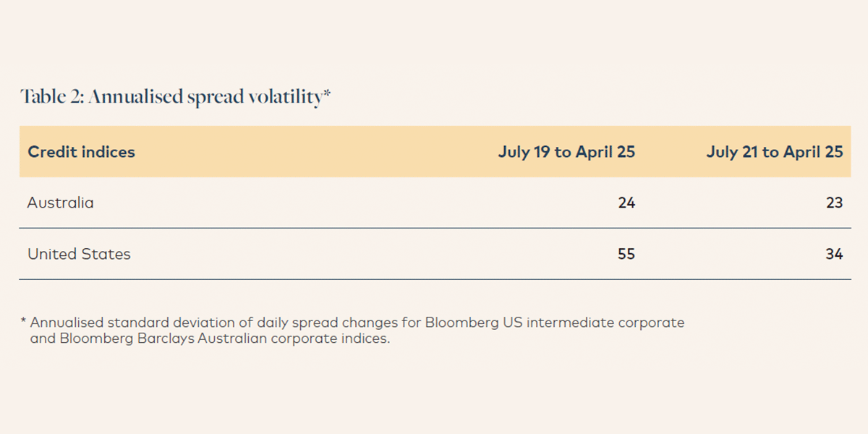
Task: Select the "July 21 to April 25" header
Action: (775, 152)
